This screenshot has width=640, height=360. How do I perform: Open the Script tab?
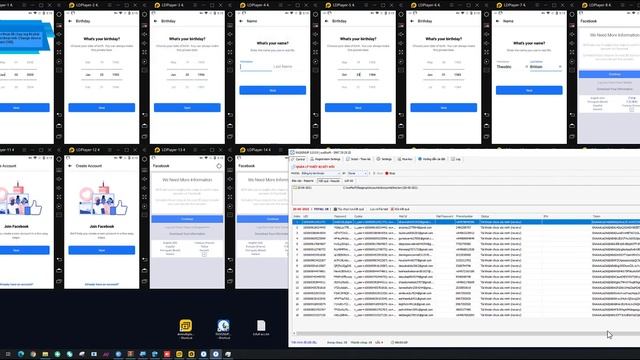358,159
